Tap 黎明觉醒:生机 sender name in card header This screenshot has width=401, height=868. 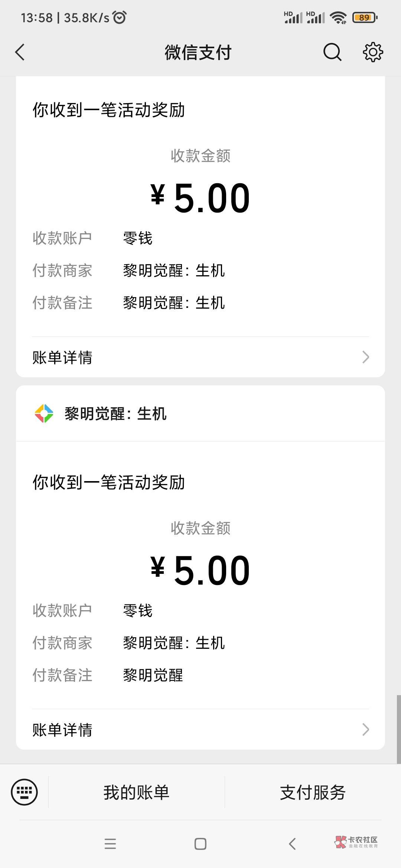coord(115,414)
